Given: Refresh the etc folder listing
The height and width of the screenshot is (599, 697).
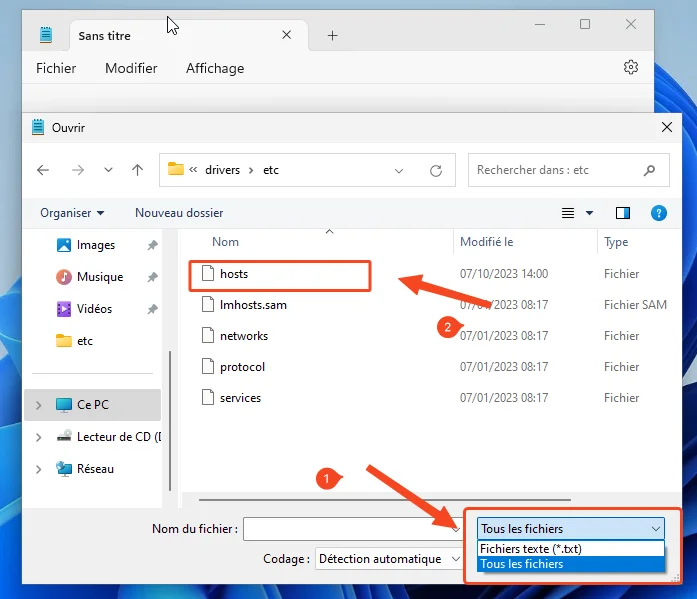Looking at the screenshot, I should pyautogui.click(x=436, y=170).
